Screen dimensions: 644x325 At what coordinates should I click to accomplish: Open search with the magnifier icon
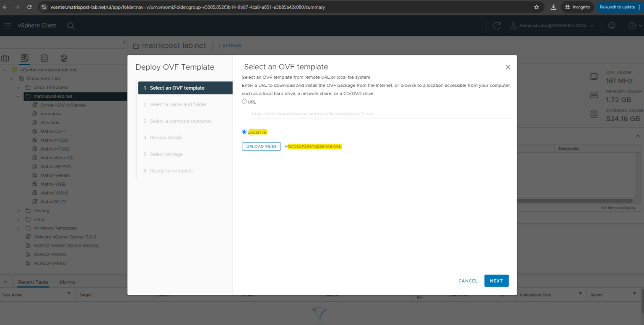(70, 26)
